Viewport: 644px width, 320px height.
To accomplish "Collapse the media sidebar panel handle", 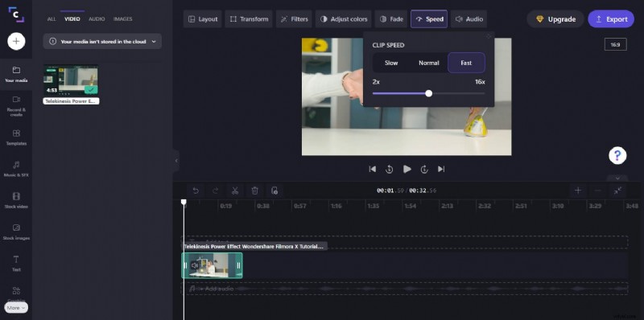I will pos(176,161).
